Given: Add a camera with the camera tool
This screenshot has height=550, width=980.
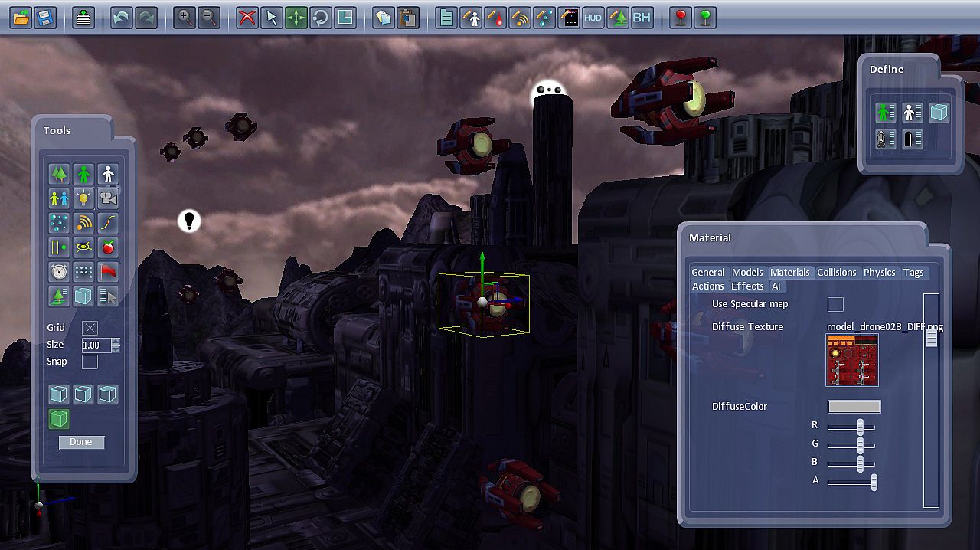Looking at the screenshot, I should click(x=108, y=198).
